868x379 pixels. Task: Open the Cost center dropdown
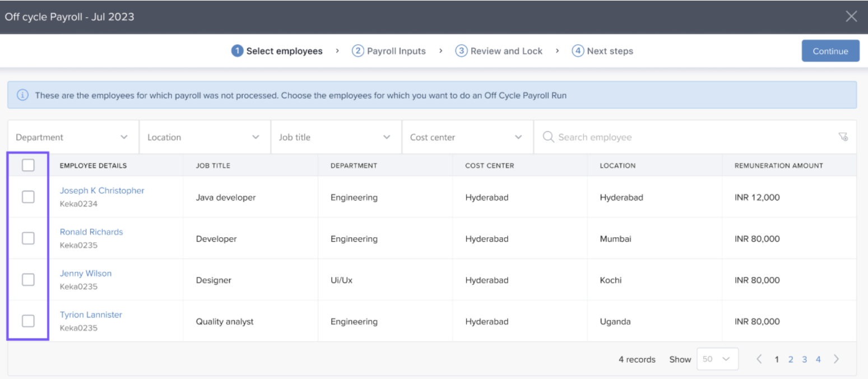coord(467,137)
